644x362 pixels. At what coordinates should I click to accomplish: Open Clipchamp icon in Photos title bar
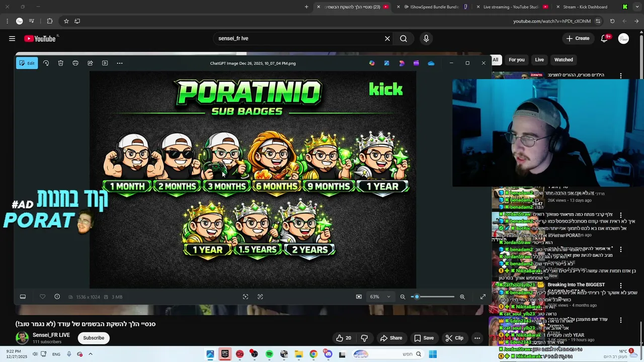coord(416,63)
